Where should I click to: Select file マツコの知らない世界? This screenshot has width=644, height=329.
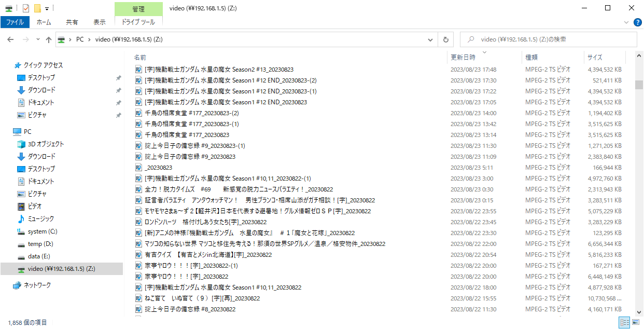tap(265, 244)
